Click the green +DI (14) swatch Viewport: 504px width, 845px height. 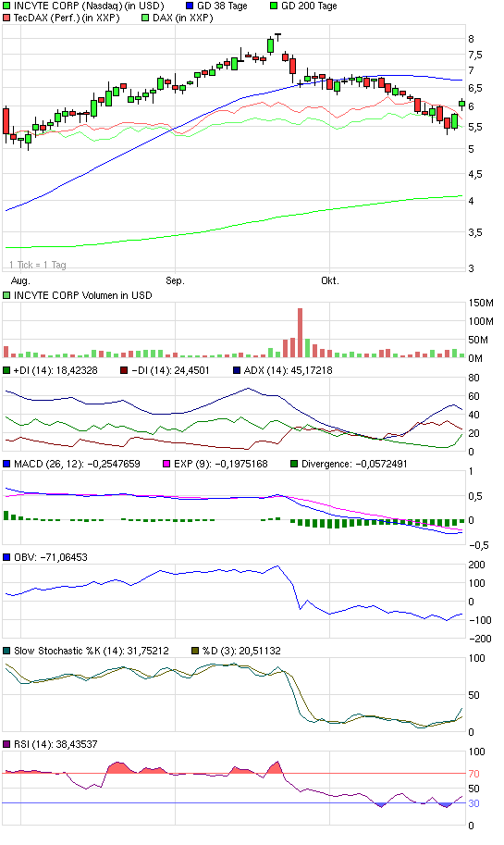(6, 370)
